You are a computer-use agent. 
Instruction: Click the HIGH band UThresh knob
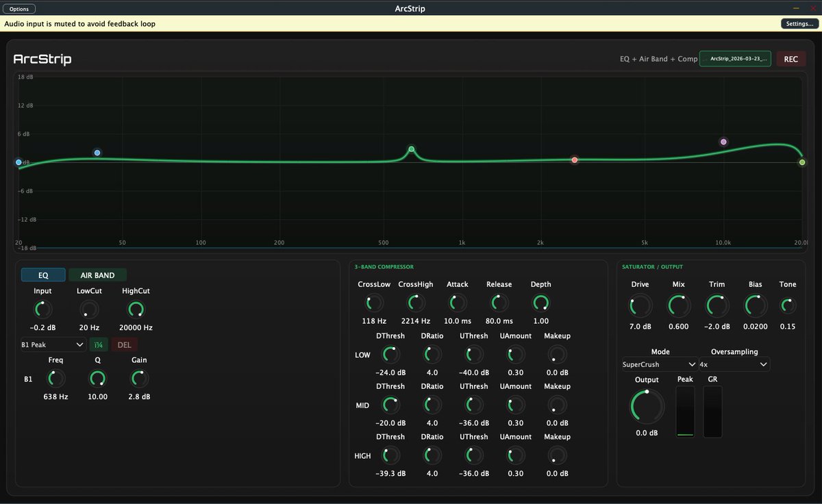coord(474,455)
